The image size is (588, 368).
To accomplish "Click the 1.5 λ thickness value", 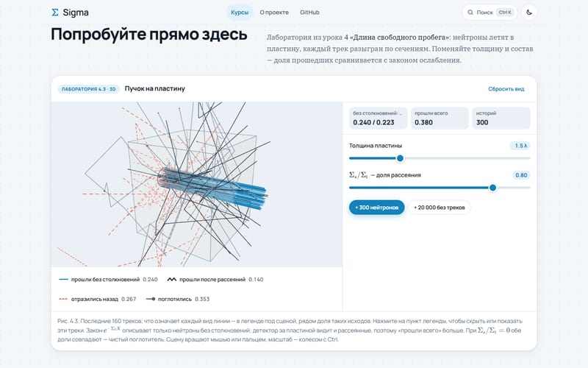I will click(520, 146).
